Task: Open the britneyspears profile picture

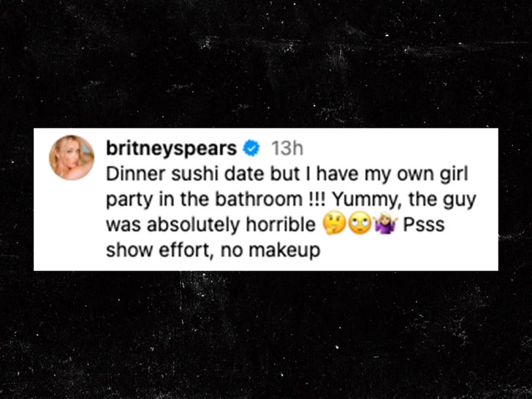Action: (72, 157)
